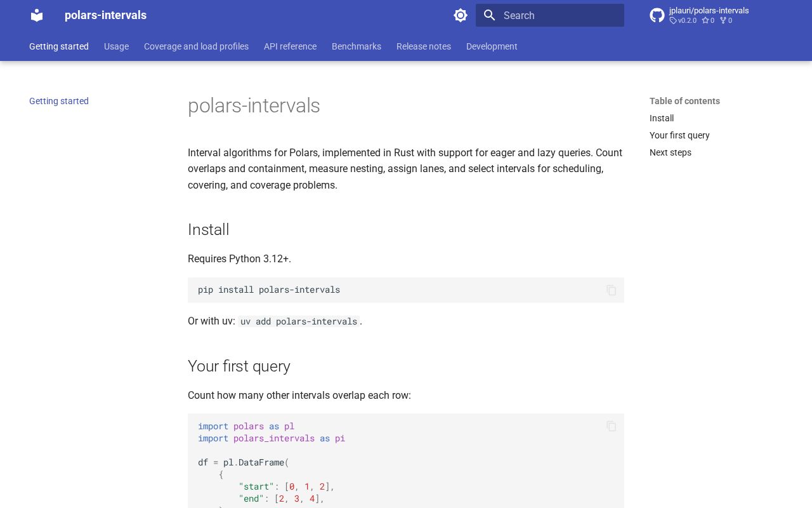This screenshot has width=812, height=508.
Task: Click the 'pip install polars-intervals' code text
Action: point(269,290)
